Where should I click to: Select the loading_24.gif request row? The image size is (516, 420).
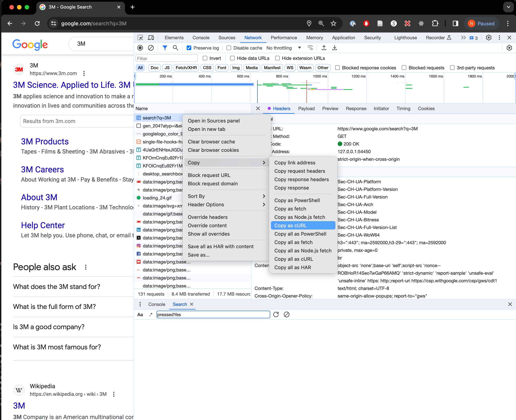click(159, 198)
